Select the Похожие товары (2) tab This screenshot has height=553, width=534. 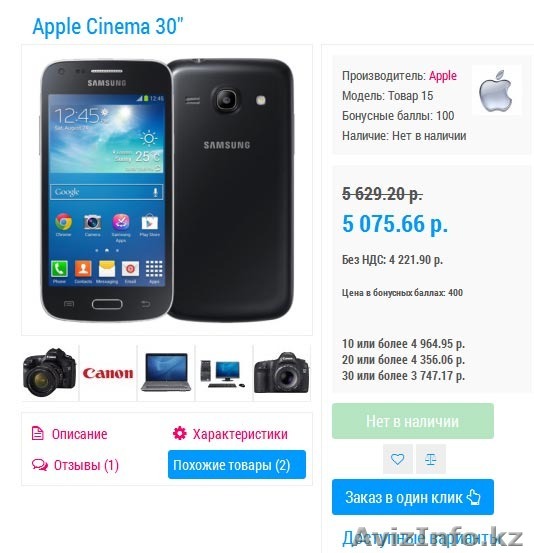point(237,464)
